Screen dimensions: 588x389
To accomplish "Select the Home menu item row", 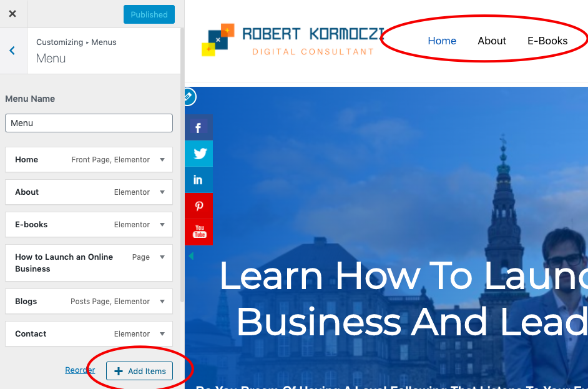I will pos(89,160).
